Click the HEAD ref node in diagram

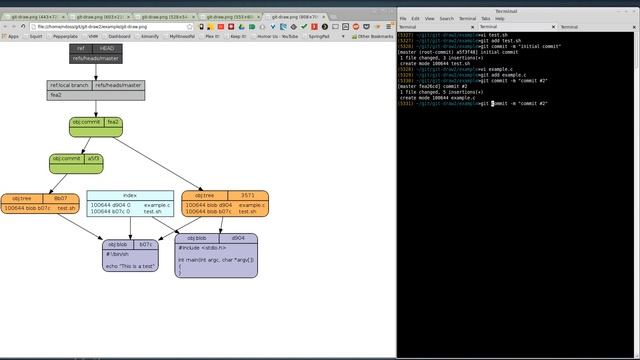pyautogui.click(x=96, y=53)
